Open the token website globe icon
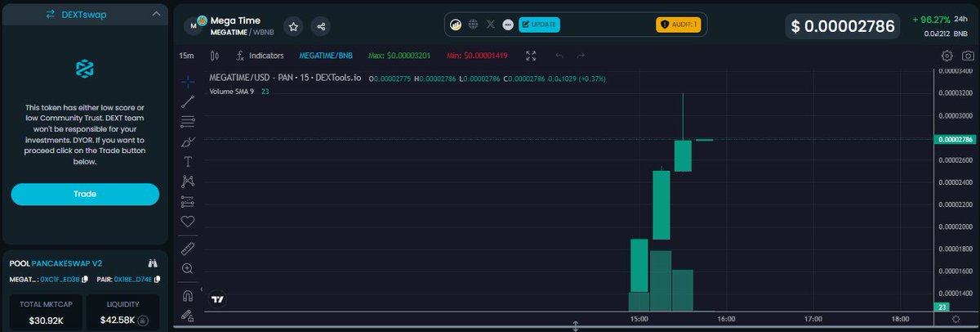980x332 pixels. 473,25
